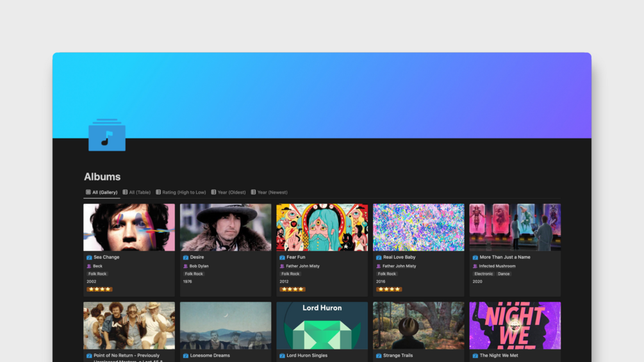Open the Point of No Return cover photo

click(x=129, y=325)
